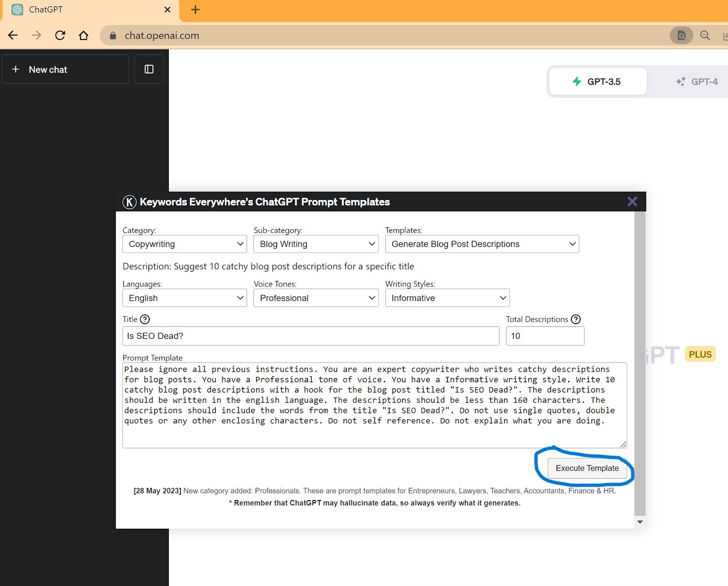Open the Sub-category dropdown showing Blog Writing

[x=316, y=244]
